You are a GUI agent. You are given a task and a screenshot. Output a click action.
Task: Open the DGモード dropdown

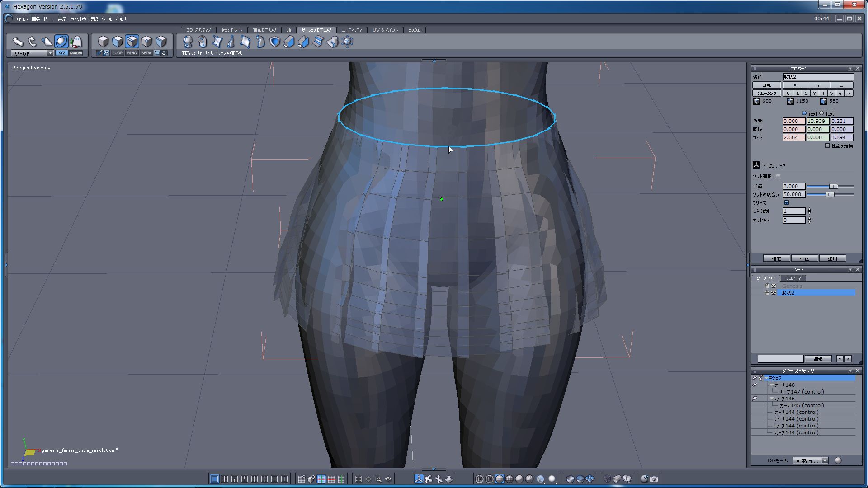click(x=825, y=460)
